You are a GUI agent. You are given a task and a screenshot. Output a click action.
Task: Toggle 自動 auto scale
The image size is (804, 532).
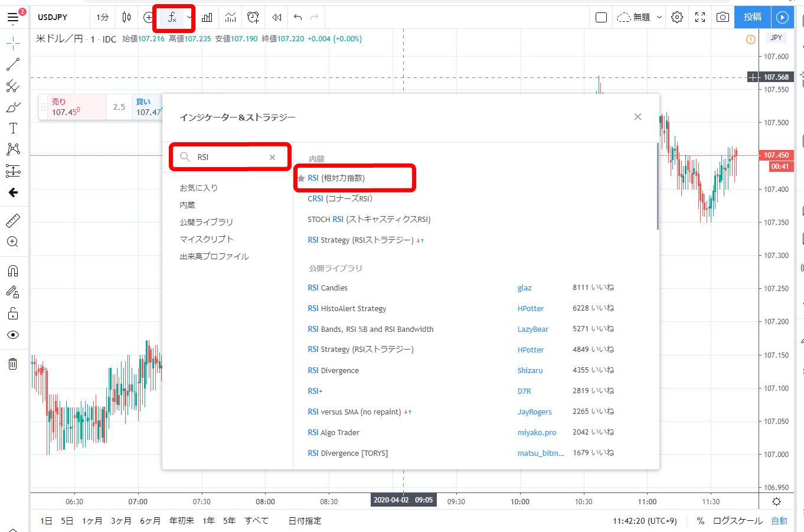click(779, 521)
